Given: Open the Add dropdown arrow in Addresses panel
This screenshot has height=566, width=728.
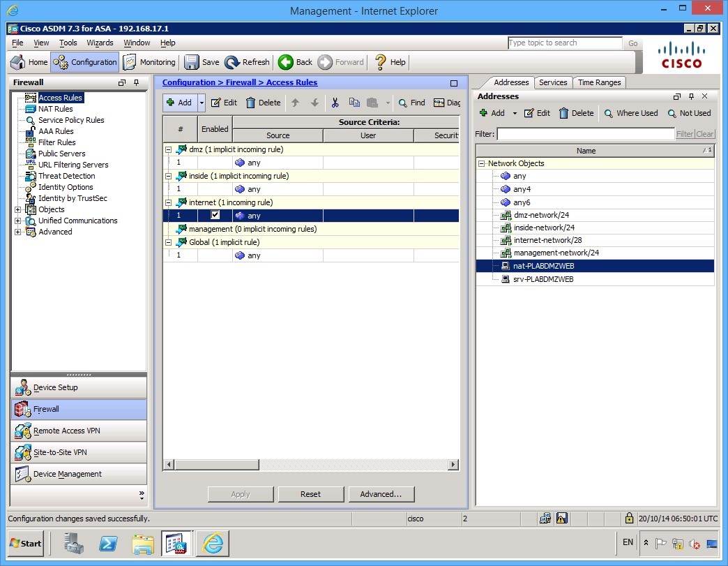Looking at the screenshot, I should pos(514,113).
